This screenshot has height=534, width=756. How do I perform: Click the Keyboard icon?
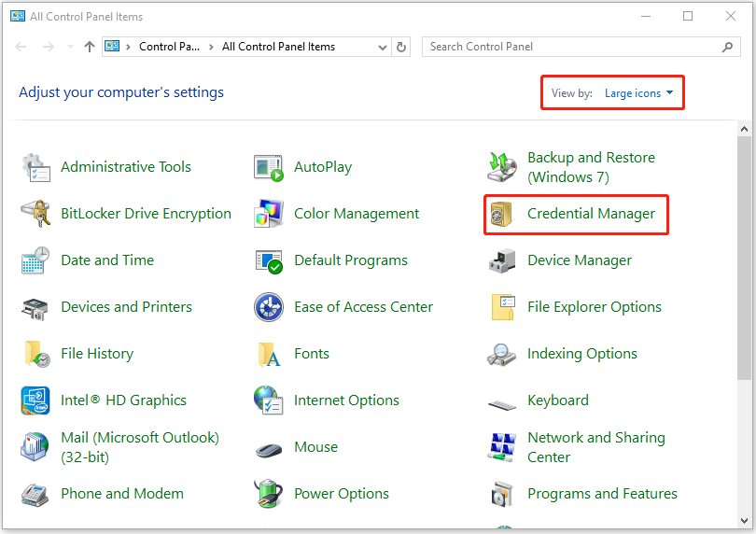click(x=502, y=404)
